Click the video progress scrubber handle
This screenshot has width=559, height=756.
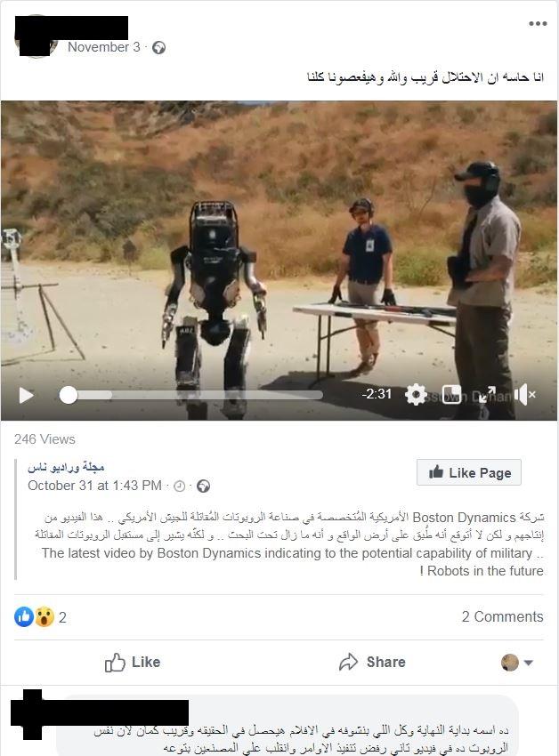(x=68, y=396)
